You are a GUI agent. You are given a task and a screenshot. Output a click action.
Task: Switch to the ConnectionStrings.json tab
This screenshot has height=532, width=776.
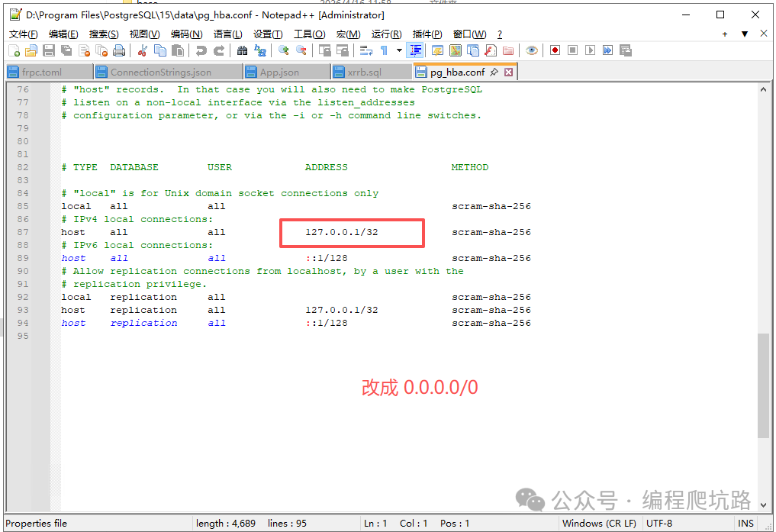pyautogui.click(x=160, y=73)
